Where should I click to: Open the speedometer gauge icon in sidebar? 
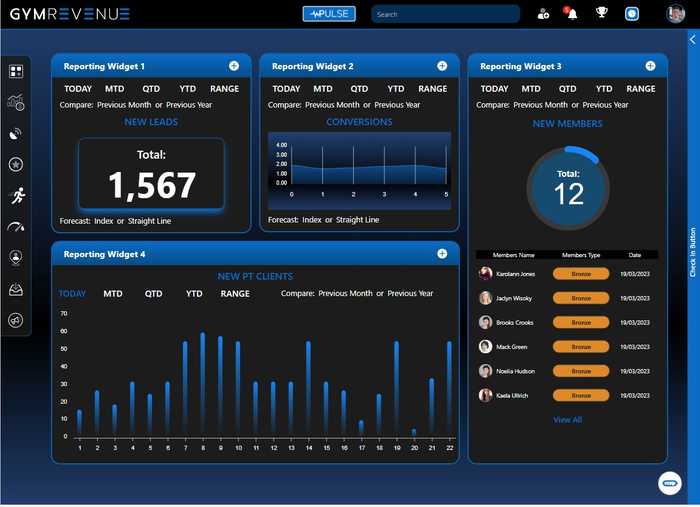pos(16,227)
